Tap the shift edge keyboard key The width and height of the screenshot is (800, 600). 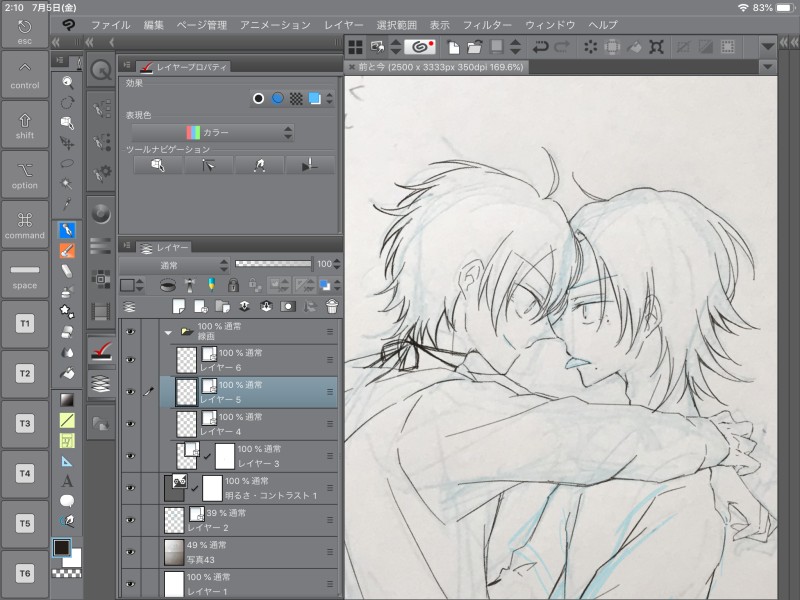coord(24,126)
